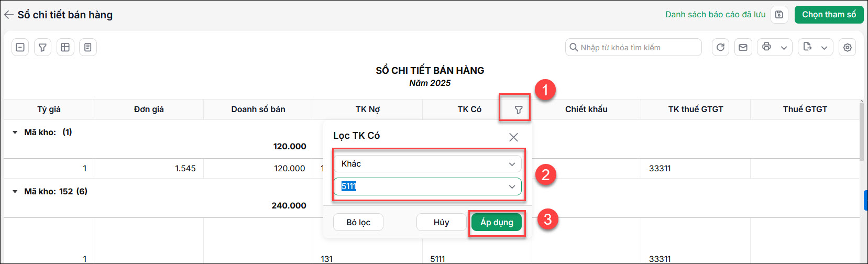
Task: Click the collapse-all minus icon in toolbar
Action: pyautogui.click(x=20, y=47)
